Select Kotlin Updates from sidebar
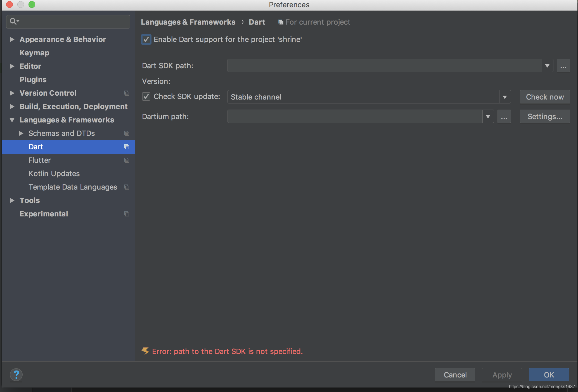The height and width of the screenshot is (392, 578). (54, 173)
